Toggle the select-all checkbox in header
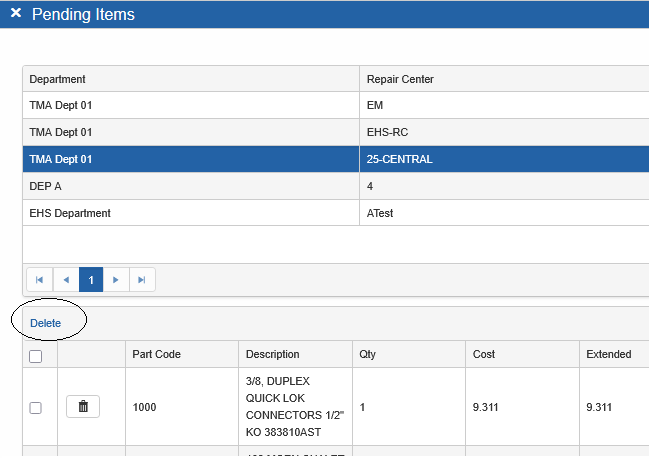The image size is (649, 458). tap(36, 356)
